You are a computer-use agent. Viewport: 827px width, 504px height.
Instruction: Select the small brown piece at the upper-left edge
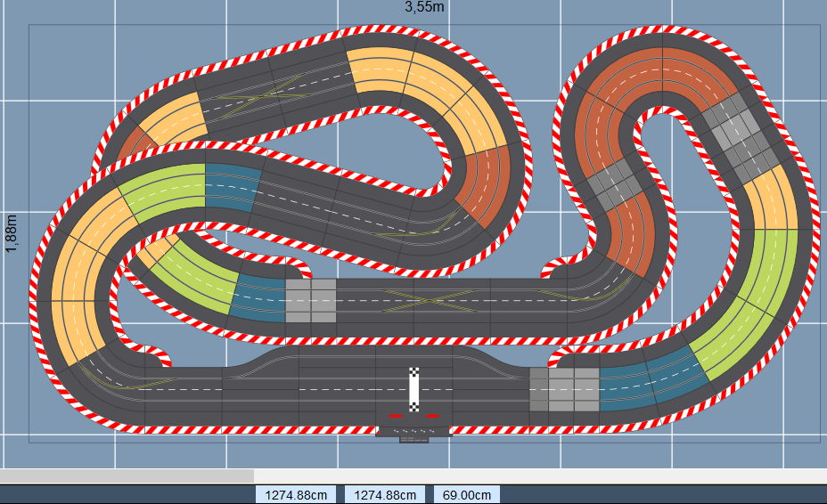135,143
